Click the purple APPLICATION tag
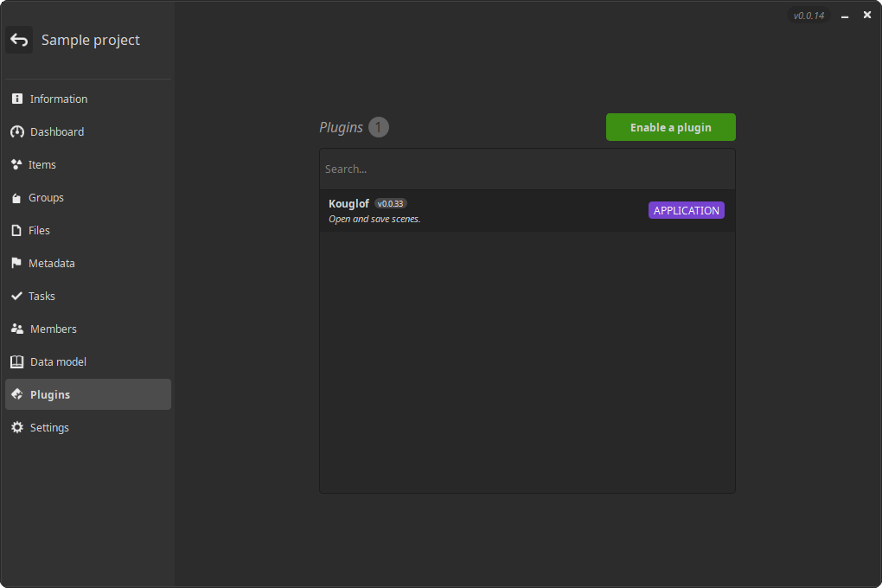 point(686,210)
